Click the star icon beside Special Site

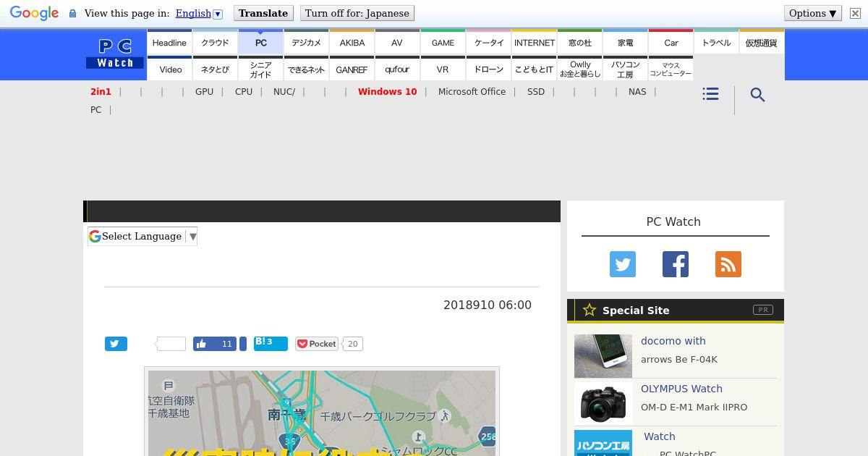[590, 310]
